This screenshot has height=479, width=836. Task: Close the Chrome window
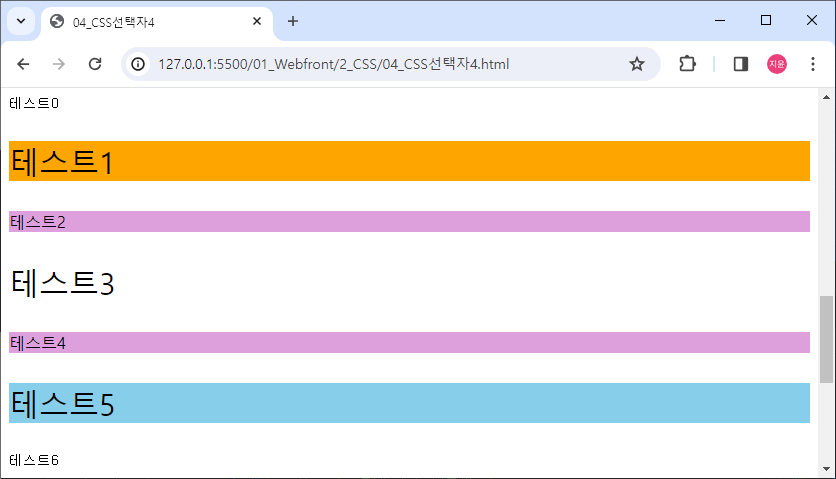[811, 21]
